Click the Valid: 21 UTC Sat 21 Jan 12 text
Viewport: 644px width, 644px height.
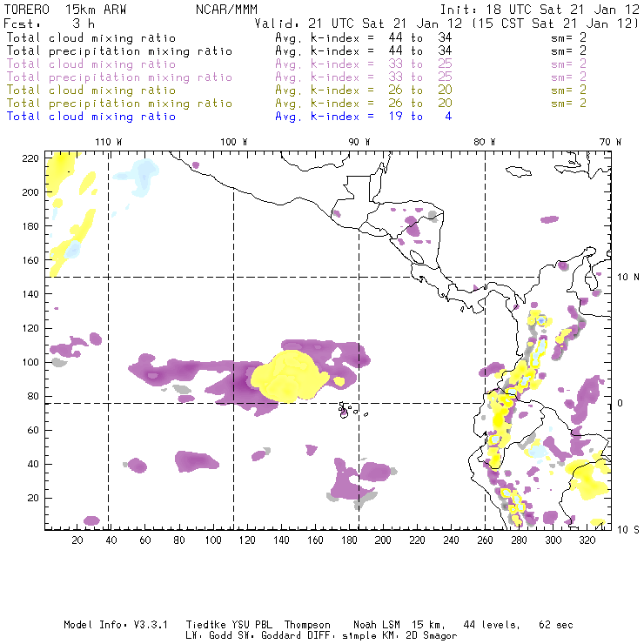click(x=359, y=23)
